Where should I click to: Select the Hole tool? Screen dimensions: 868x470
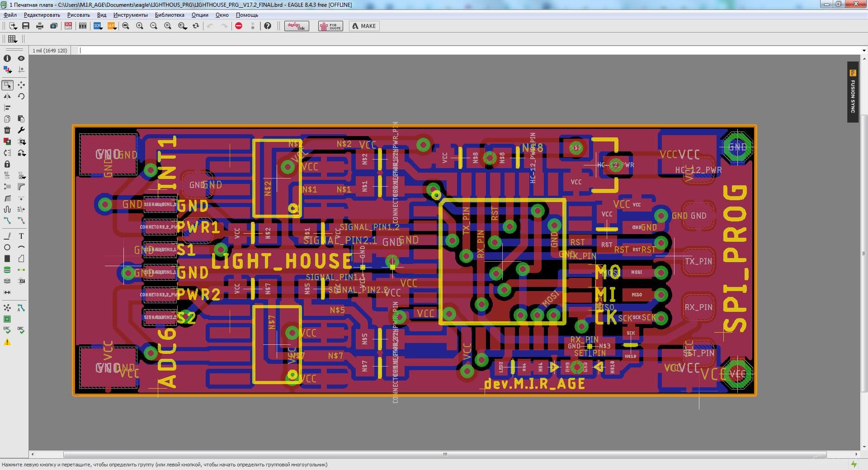click(x=7, y=281)
